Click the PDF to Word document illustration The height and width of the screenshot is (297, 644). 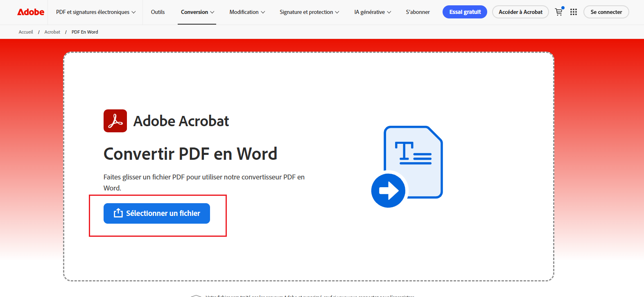[x=407, y=166]
